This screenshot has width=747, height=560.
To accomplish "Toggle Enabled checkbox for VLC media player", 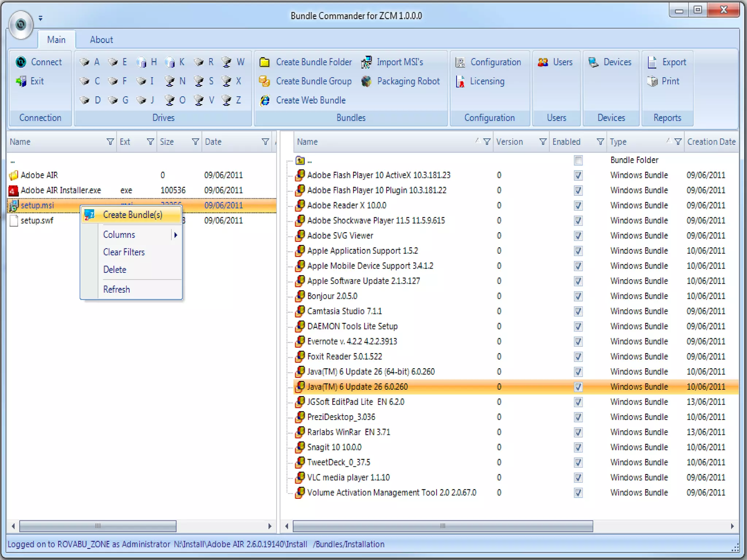I will click(578, 478).
